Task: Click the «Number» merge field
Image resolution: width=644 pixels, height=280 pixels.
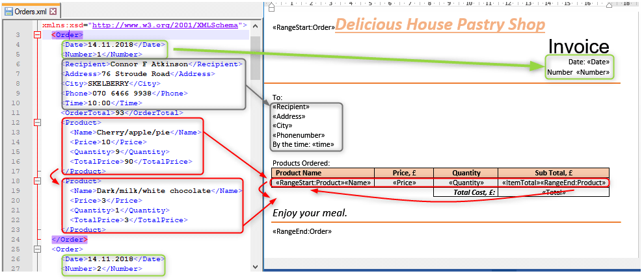Action: click(593, 72)
